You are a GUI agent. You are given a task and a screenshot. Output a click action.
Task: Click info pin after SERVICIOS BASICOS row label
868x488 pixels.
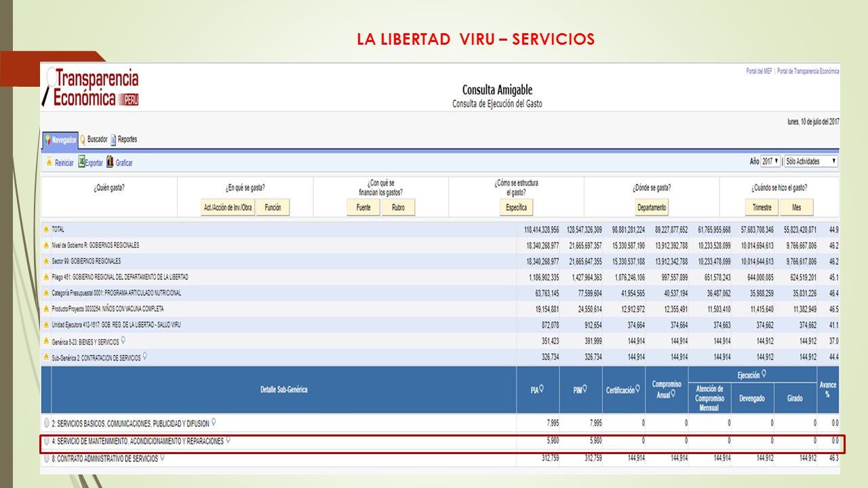tap(214, 422)
